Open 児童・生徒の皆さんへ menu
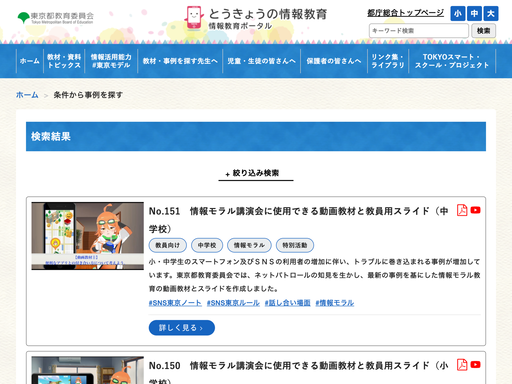 (x=261, y=61)
